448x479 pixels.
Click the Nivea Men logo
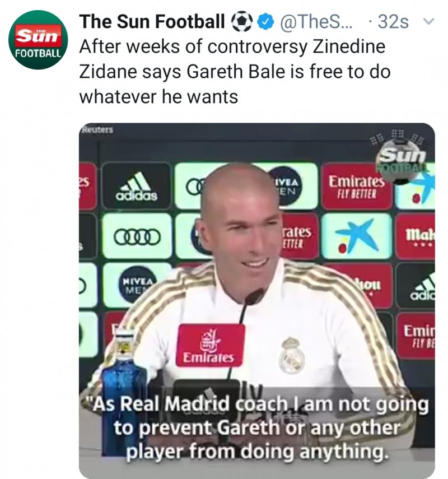138,285
